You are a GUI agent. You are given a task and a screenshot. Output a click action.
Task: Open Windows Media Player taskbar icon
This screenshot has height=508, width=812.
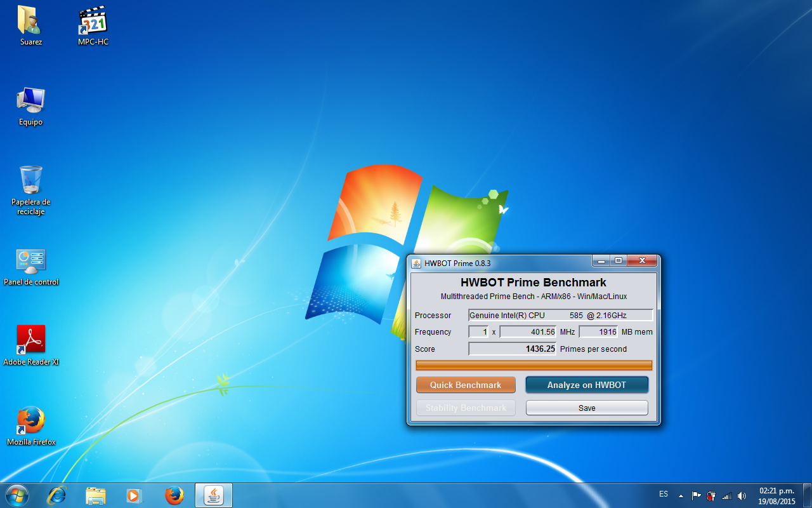coord(134,495)
